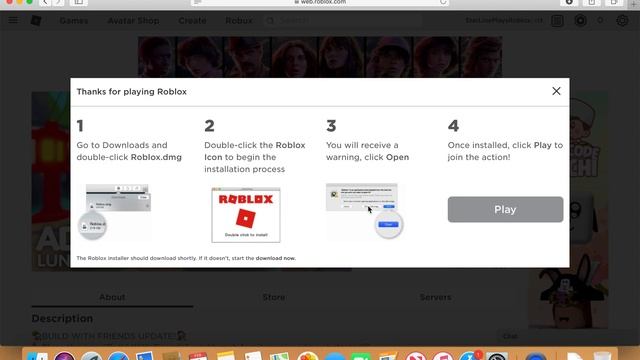This screenshot has height=360, width=640.
Task: Click the download now link
Action: 276,258
